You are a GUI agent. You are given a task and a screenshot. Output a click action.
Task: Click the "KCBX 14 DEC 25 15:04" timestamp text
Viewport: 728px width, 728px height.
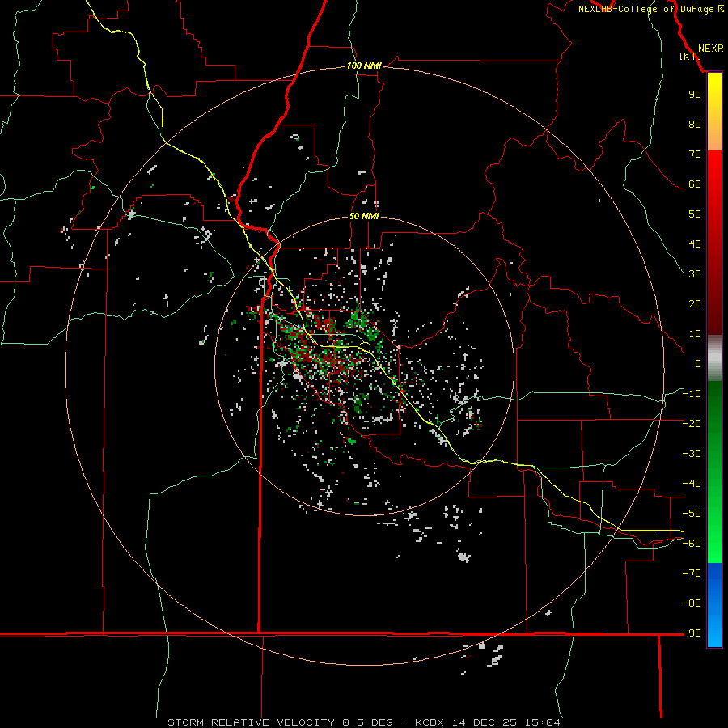[x=488, y=722]
